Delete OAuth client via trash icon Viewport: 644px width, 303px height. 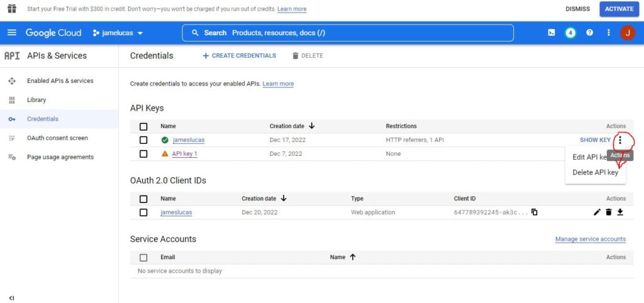[608, 212]
